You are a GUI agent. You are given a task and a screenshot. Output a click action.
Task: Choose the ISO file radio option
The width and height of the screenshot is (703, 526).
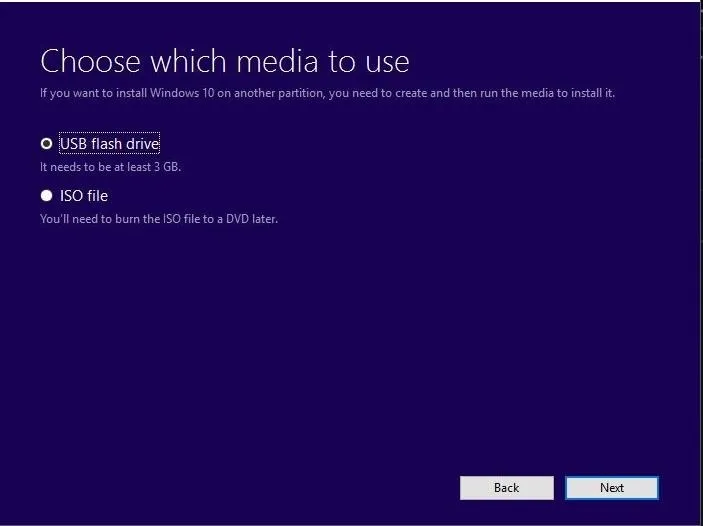click(x=46, y=196)
